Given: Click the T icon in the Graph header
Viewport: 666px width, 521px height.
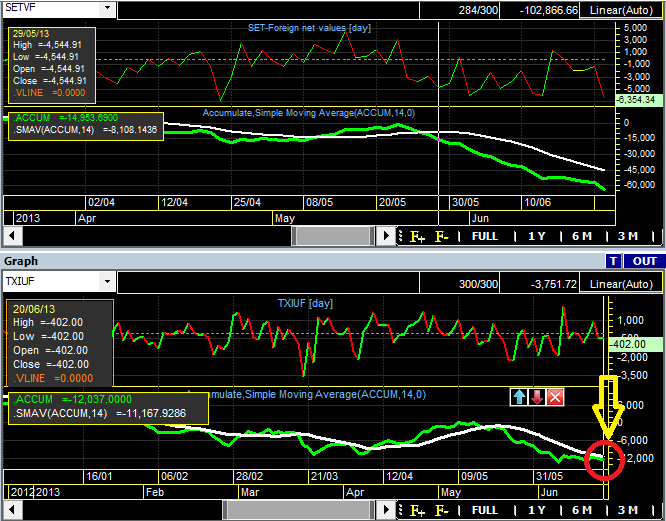Looking at the screenshot, I should coord(614,261).
